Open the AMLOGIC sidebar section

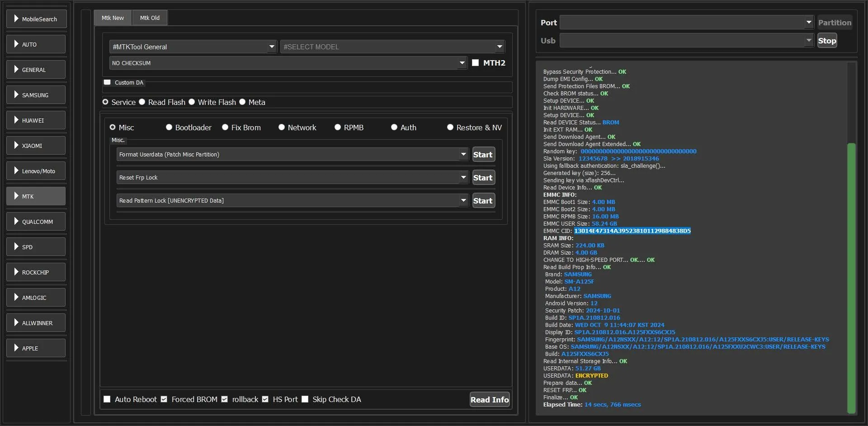37,298
